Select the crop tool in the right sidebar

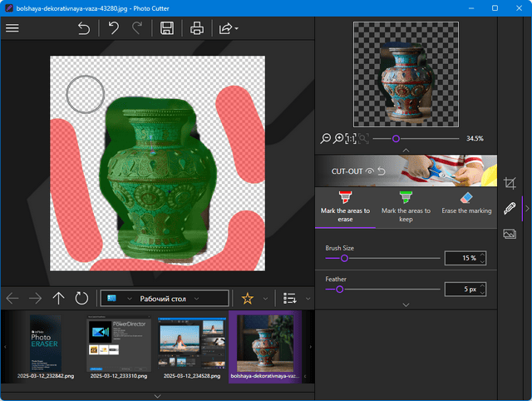(x=510, y=182)
